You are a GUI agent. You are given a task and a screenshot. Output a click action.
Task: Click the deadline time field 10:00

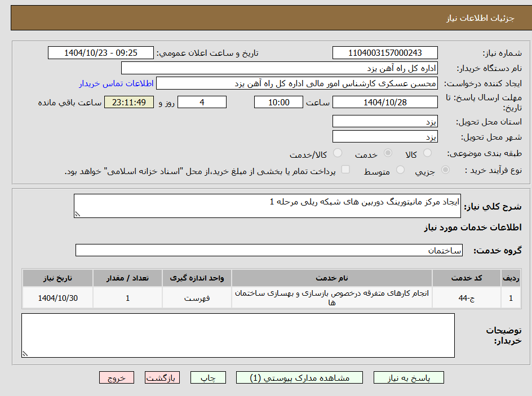click(x=278, y=102)
